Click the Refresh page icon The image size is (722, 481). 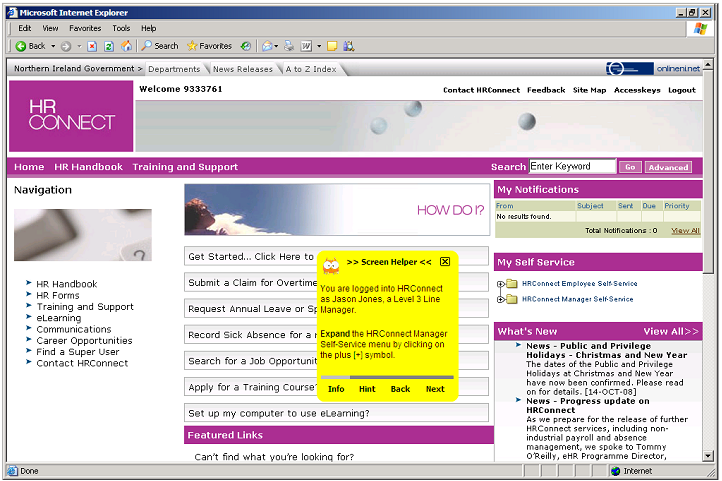pos(109,46)
